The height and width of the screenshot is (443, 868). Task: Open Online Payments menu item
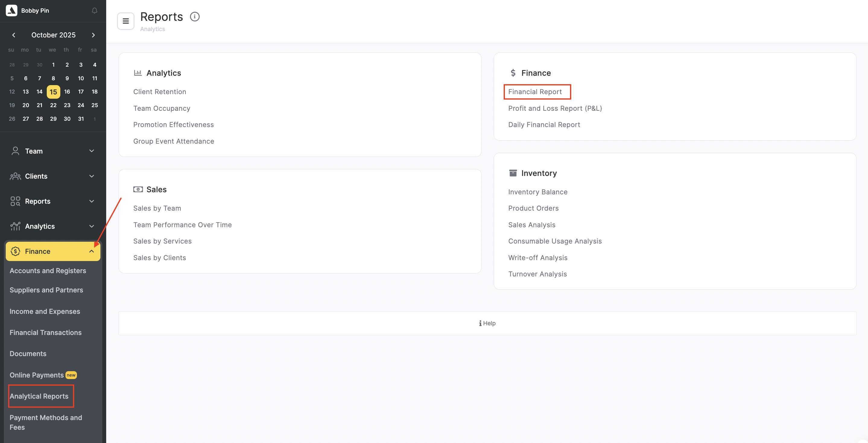pyautogui.click(x=36, y=375)
